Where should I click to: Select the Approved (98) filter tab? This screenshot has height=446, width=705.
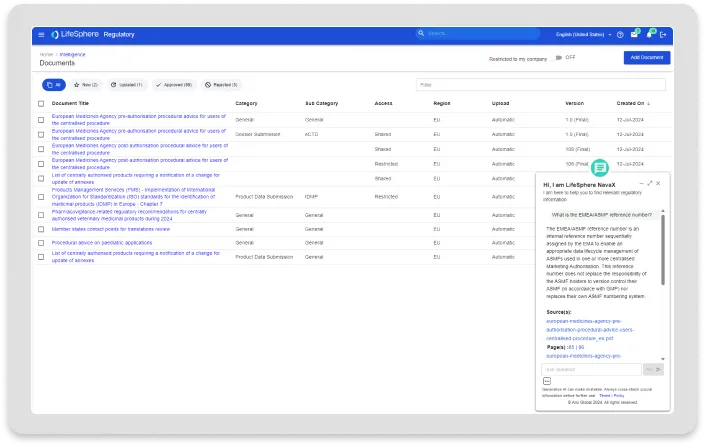[173, 85]
